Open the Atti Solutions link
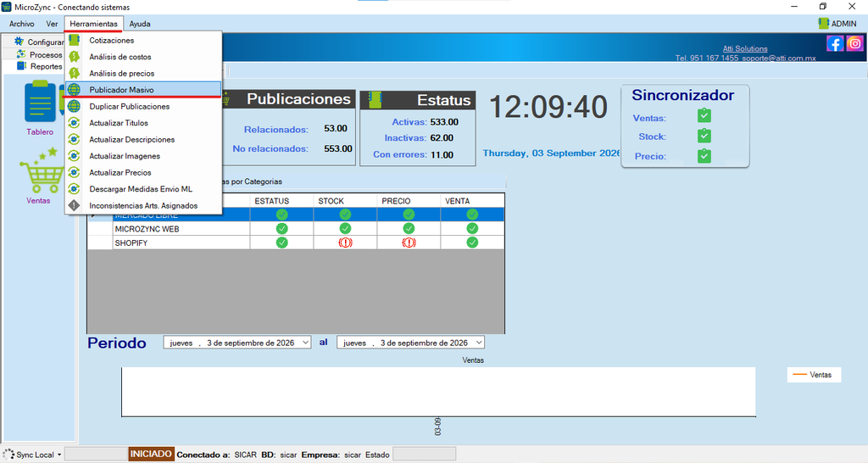Image resolution: width=868 pixels, height=463 pixels. pos(745,48)
